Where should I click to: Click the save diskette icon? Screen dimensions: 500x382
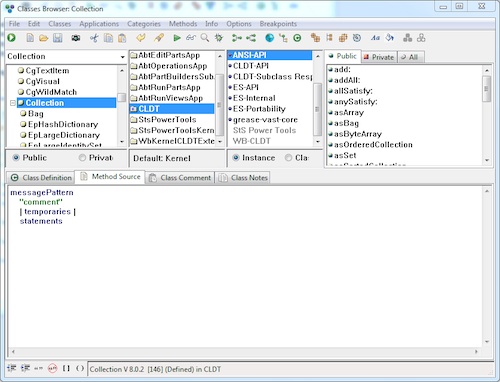[57, 38]
